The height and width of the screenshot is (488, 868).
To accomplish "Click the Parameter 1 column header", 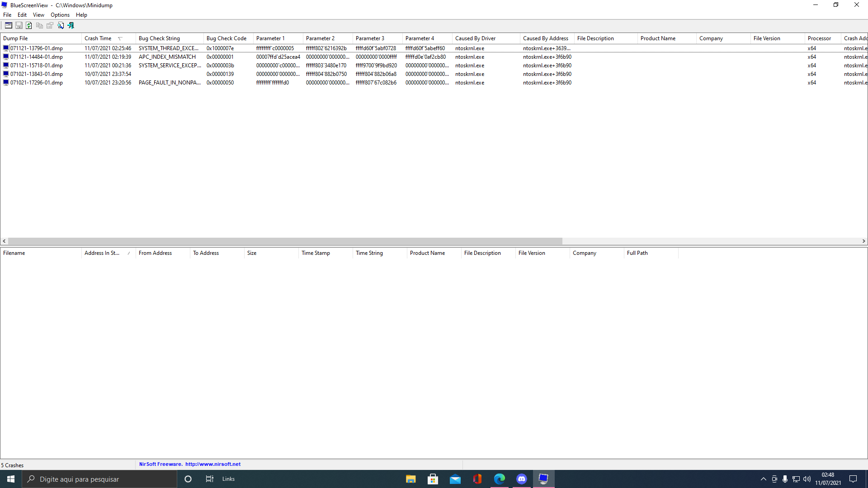I will [278, 38].
